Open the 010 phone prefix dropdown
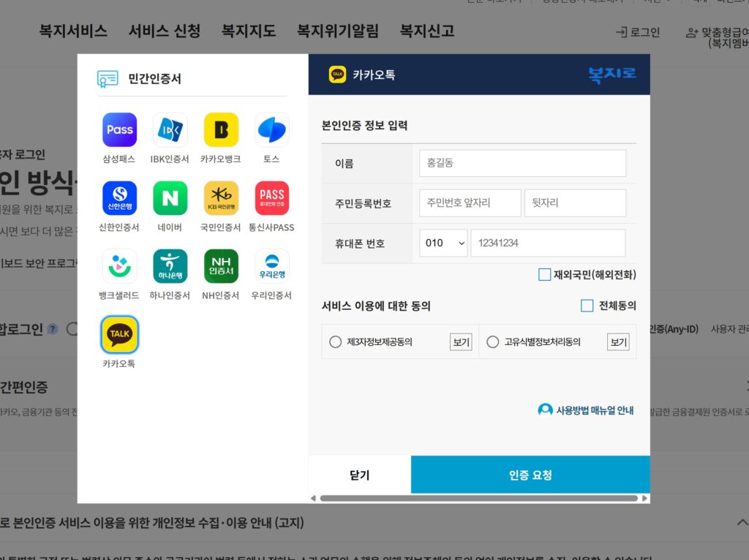 [x=443, y=243]
